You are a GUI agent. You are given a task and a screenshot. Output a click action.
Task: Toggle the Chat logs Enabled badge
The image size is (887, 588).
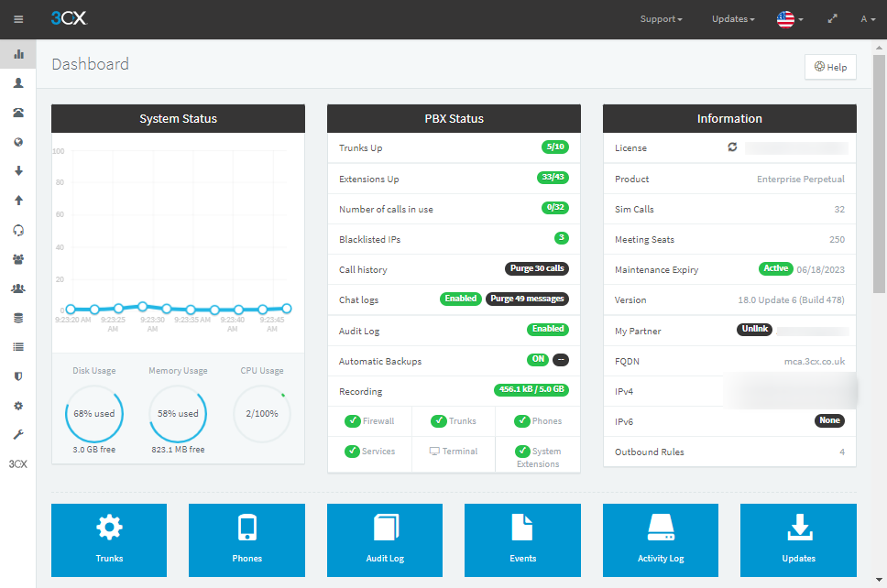(x=461, y=299)
